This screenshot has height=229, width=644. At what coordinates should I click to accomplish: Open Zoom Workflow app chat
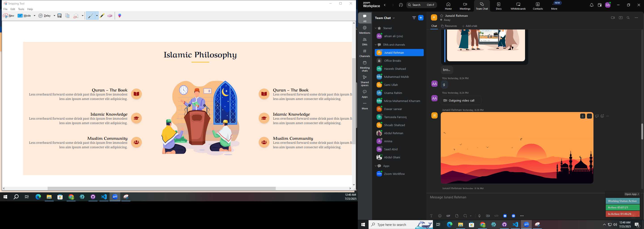(399, 174)
